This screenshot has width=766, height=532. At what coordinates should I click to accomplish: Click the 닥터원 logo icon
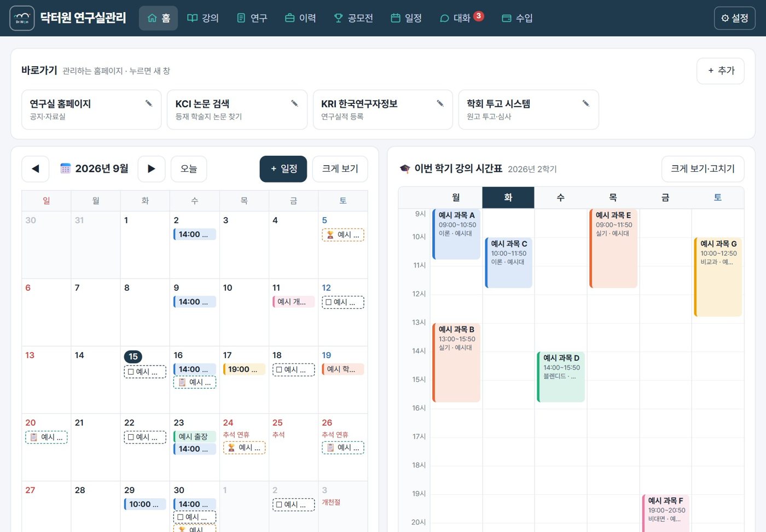click(22, 18)
